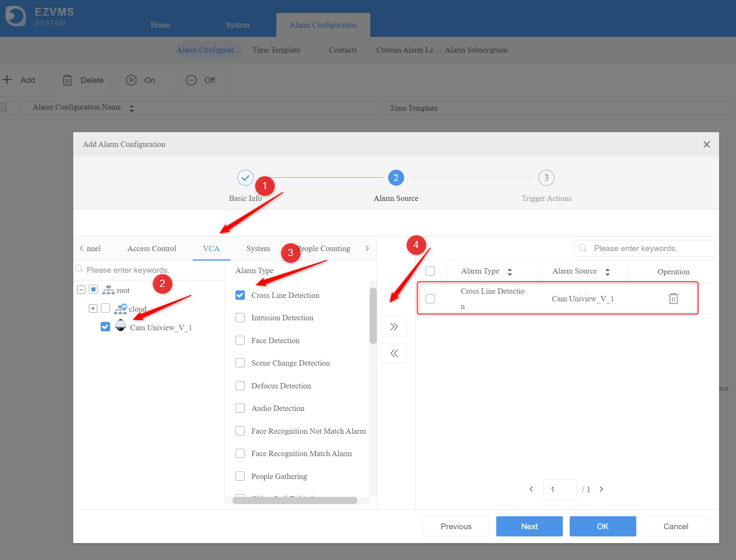Check the cloud node checkbox

[105, 308]
